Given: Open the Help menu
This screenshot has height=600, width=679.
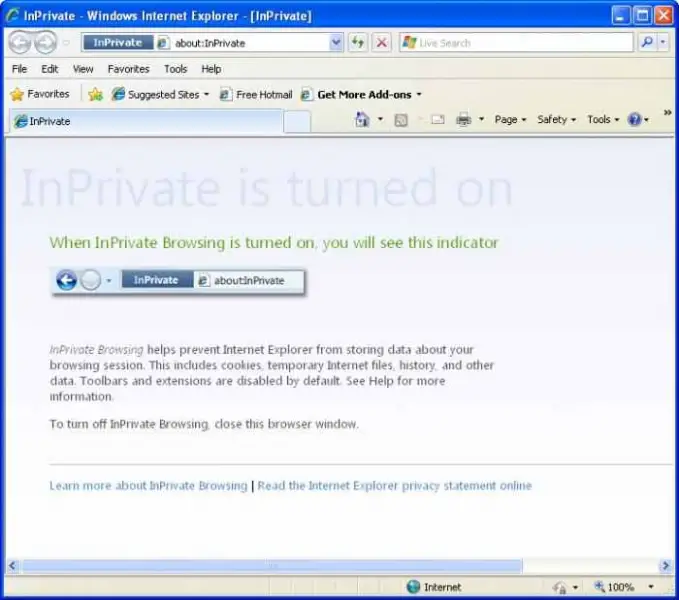Looking at the screenshot, I should [x=211, y=69].
